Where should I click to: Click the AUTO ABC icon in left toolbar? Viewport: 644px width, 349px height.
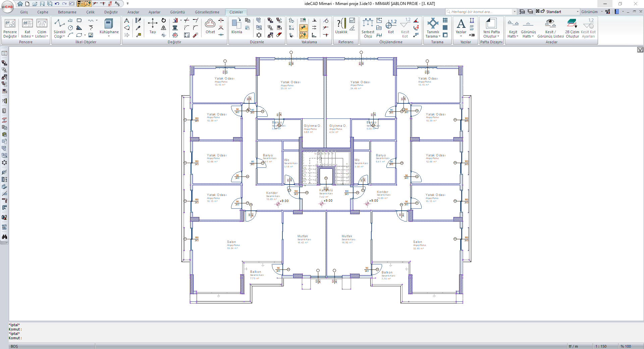click(x=4, y=227)
